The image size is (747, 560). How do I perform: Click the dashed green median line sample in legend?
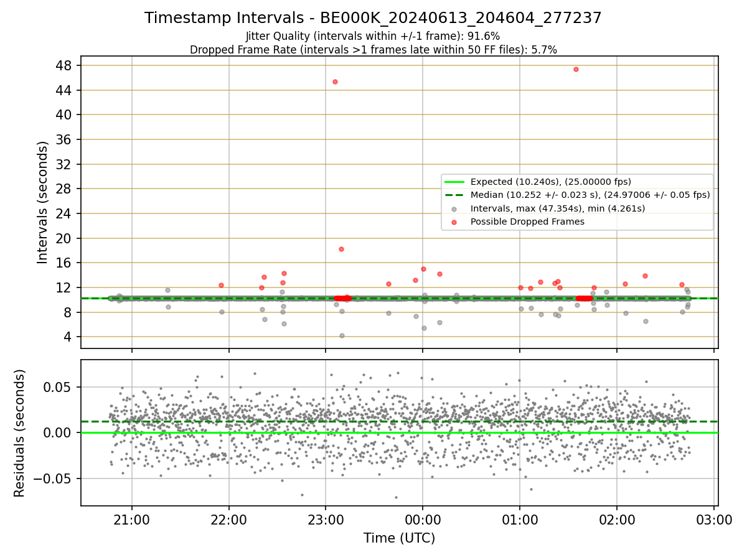click(x=454, y=195)
